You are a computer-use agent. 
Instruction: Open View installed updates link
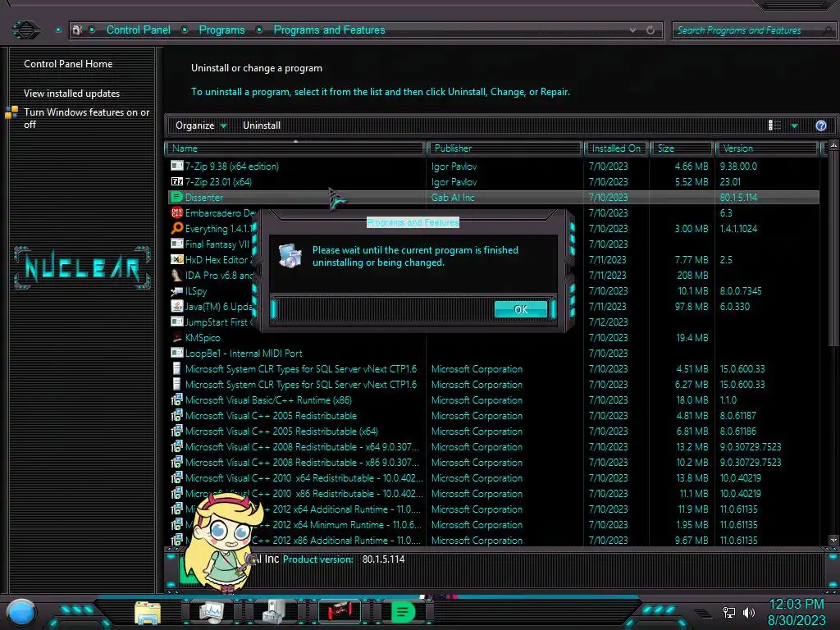point(72,94)
